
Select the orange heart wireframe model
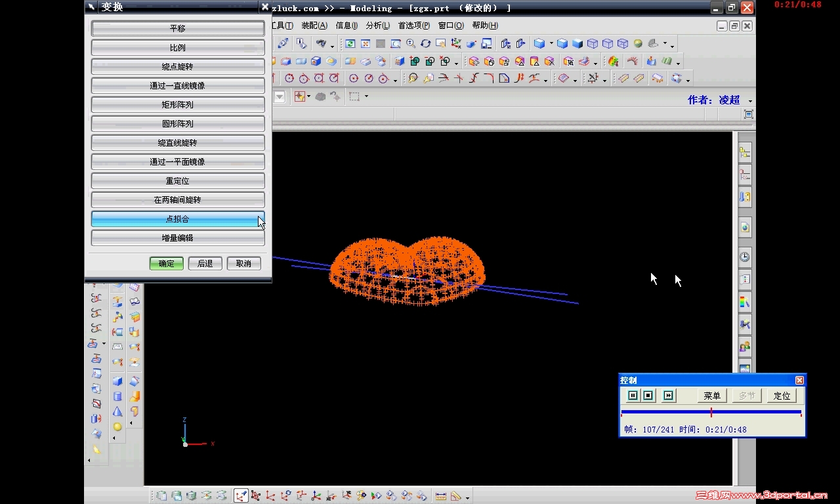[407, 271]
